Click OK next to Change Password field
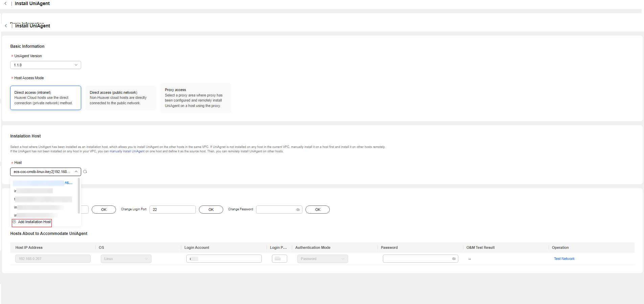Image resolution: width=644 pixels, height=304 pixels. pyautogui.click(x=318, y=210)
